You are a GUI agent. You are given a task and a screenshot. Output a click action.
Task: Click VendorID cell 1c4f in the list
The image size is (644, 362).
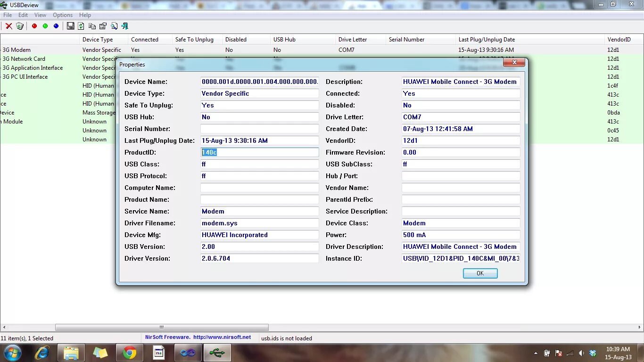click(612, 86)
